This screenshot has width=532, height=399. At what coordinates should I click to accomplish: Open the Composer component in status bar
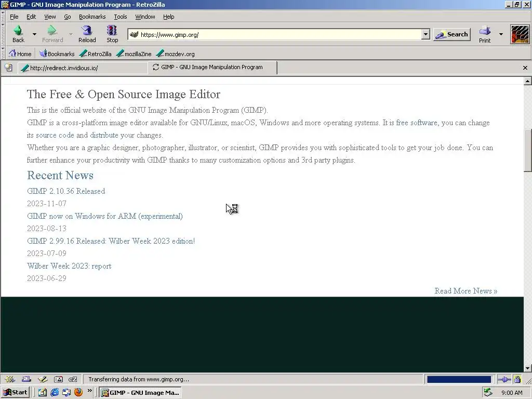pyautogui.click(x=43, y=379)
